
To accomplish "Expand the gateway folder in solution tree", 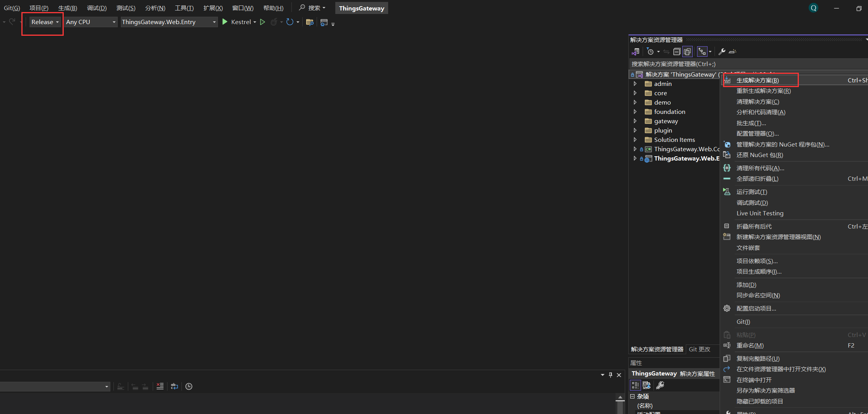I will [635, 121].
